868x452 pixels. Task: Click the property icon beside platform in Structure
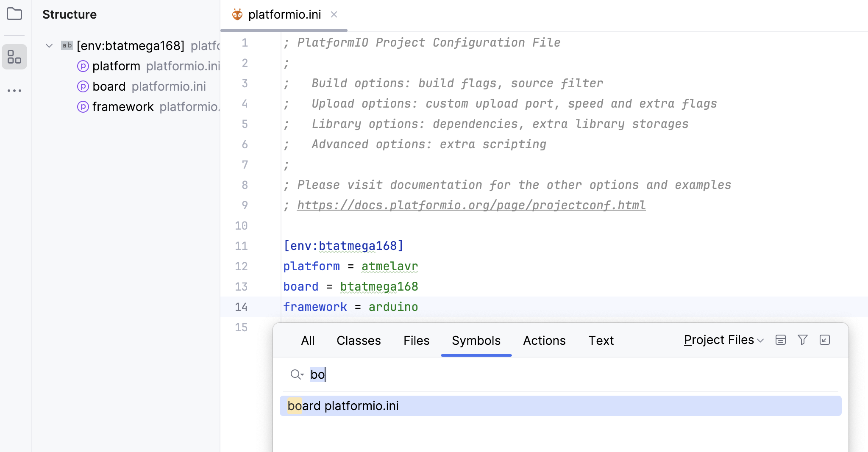(83, 66)
